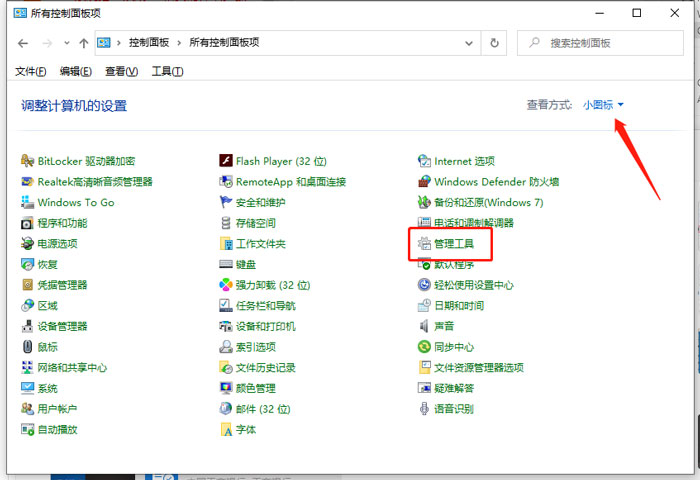Open the 查看(V) menu

pyautogui.click(x=121, y=71)
